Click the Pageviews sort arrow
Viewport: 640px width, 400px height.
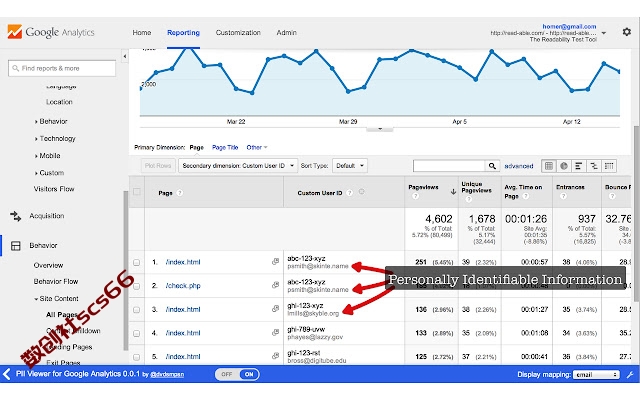[x=453, y=191]
